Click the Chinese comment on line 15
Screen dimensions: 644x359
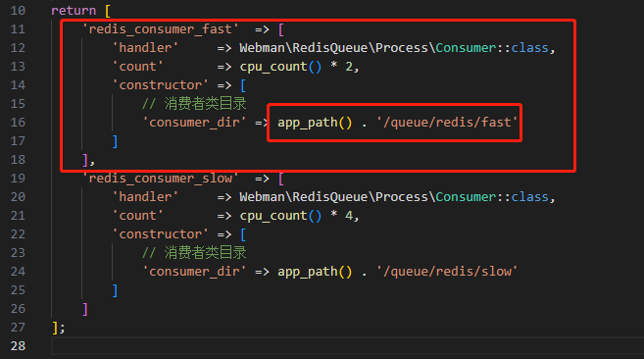pyautogui.click(x=194, y=104)
